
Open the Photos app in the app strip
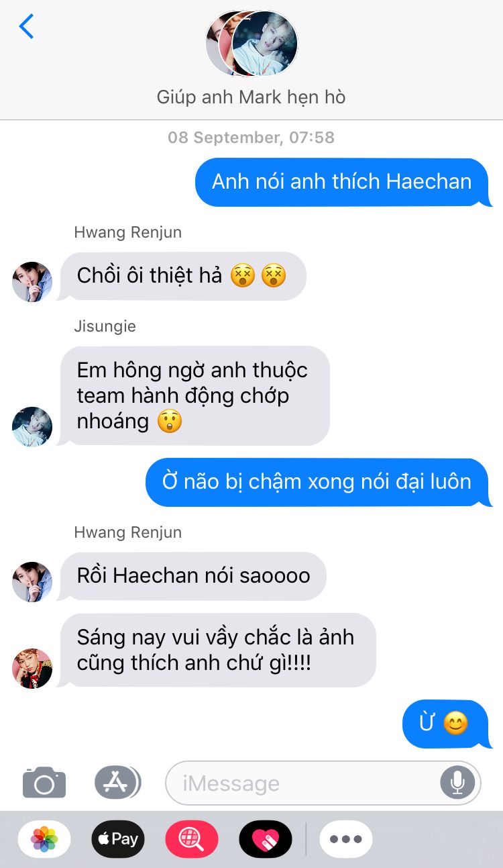44,839
